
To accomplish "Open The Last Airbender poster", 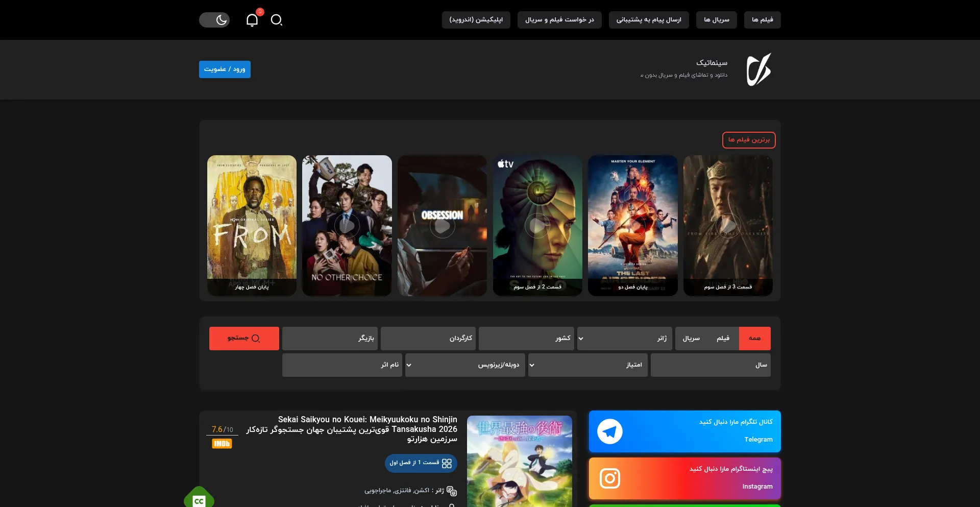I will (633, 225).
